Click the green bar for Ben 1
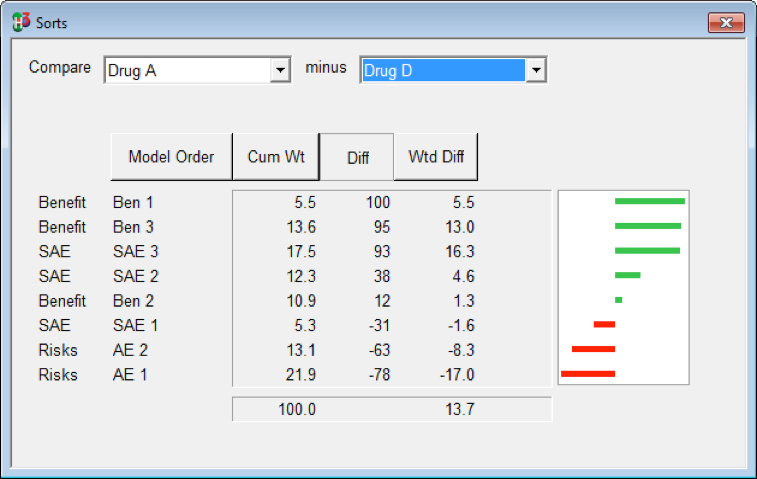Screen dimensions: 757x479 tap(649, 201)
